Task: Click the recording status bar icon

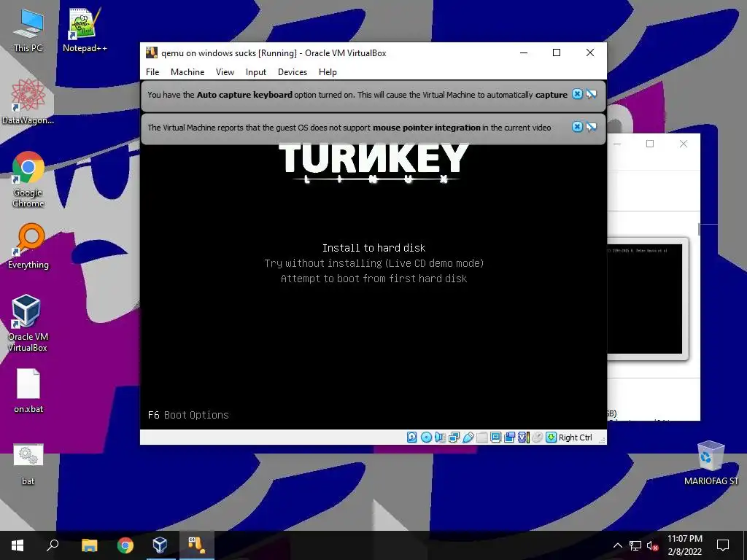Action: [x=509, y=437]
